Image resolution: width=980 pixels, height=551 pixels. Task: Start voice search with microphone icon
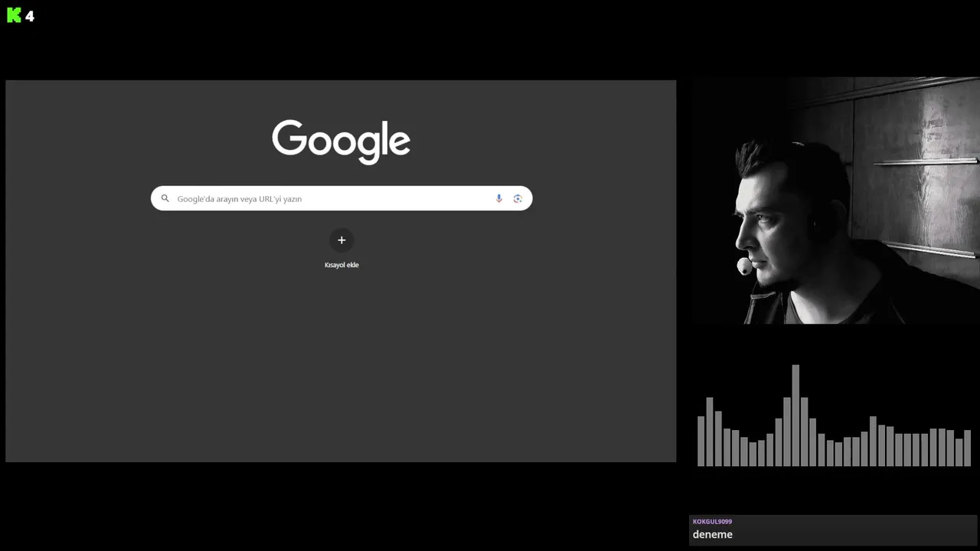[x=499, y=198]
